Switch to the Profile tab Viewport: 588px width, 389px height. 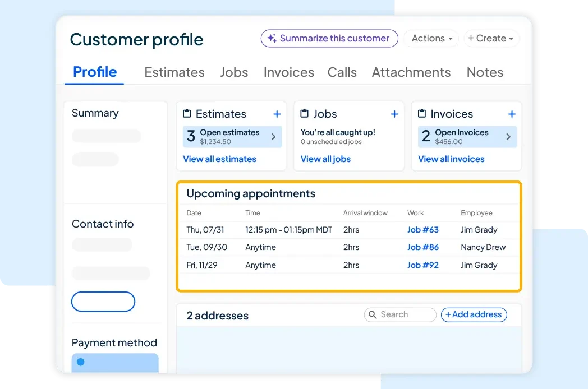tap(94, 72)
